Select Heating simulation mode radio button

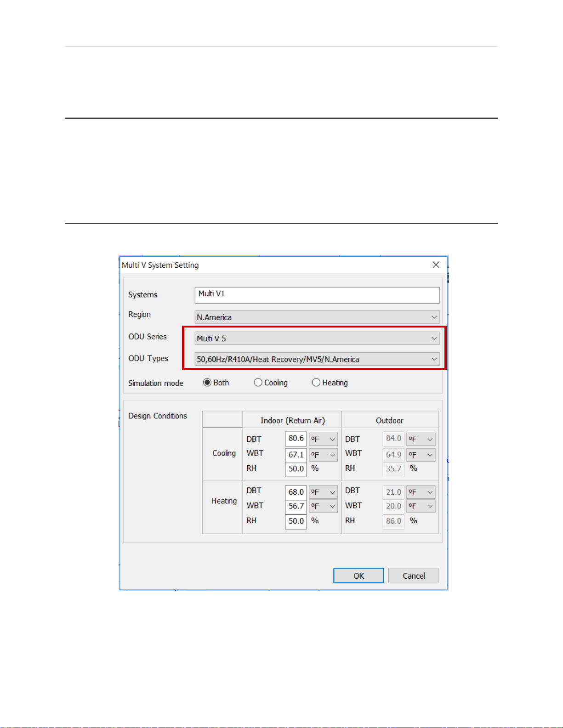coord(316,383)
